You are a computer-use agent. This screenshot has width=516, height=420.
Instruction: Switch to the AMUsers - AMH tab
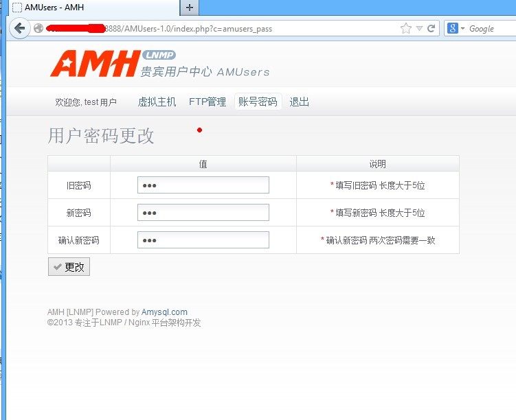(89, 7)
